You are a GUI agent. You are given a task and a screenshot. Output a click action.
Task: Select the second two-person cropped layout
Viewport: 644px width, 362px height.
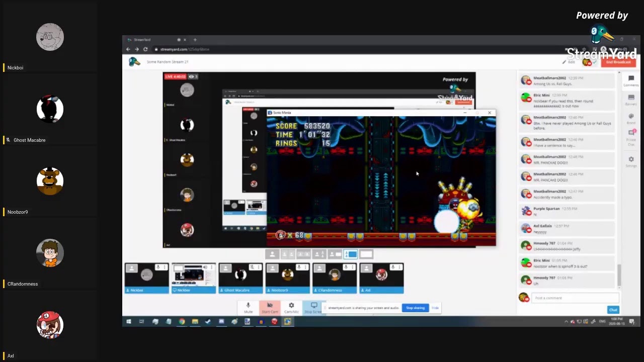click(288, 254)
